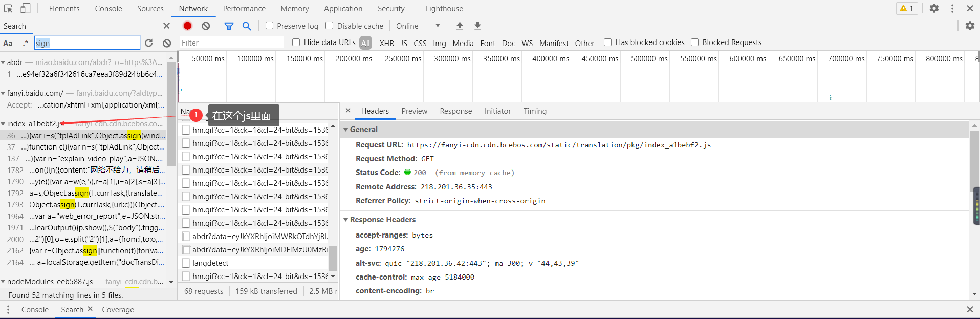This screenshot has width=980, height=319.
Task: Tick checkbox beside langdetect request
Action: click(186, 263)
